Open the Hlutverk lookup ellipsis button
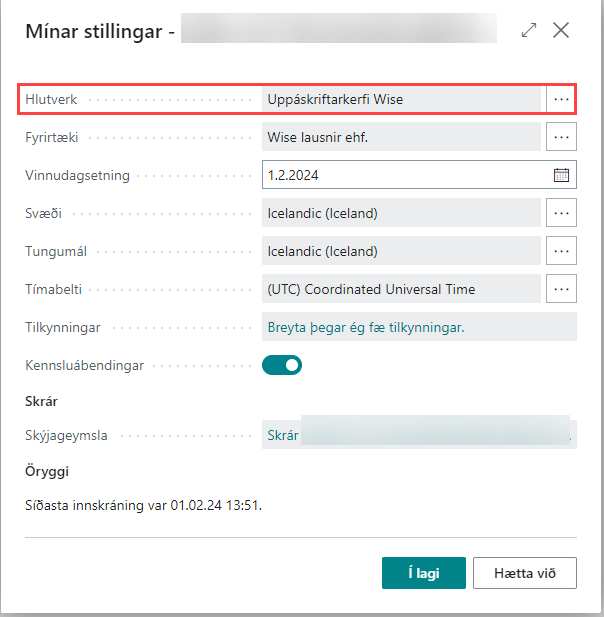 pos(562,99)
